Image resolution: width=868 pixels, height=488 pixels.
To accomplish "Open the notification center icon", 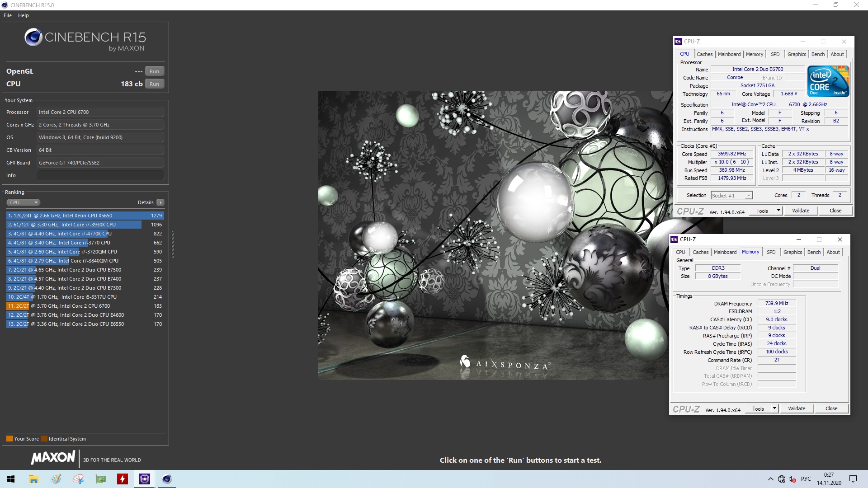I will [853, 479].
